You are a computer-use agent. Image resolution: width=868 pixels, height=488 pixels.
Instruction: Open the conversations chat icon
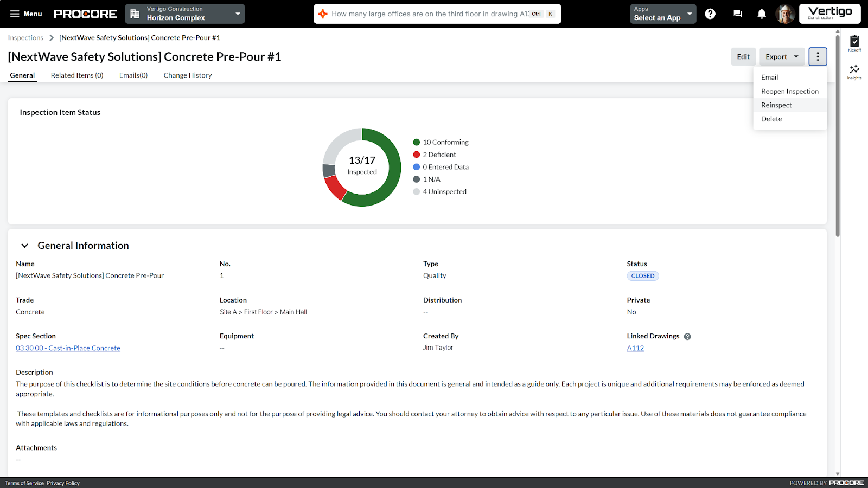(x=738, y=14)
